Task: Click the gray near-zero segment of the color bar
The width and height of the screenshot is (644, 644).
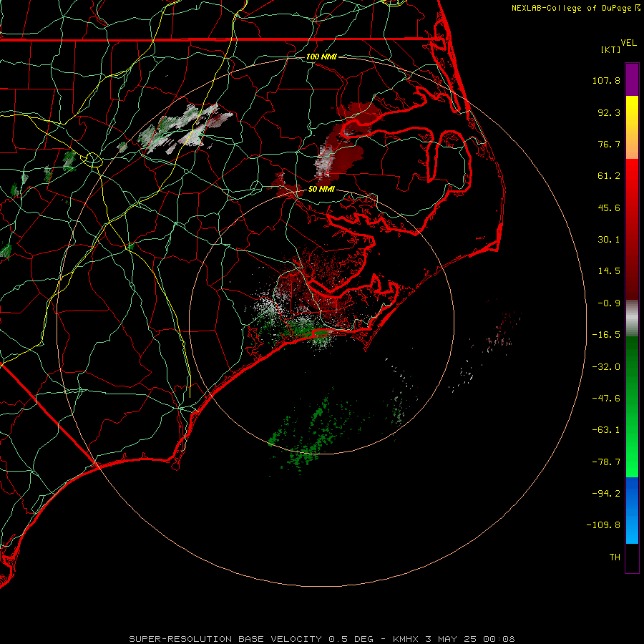Action: (x=632, y=318)
